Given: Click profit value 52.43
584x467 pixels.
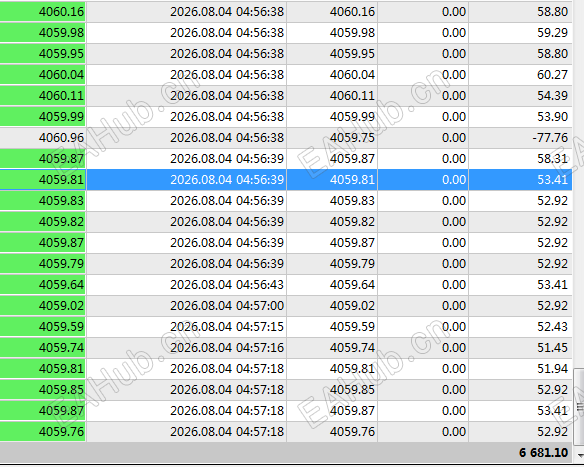Looking at the screenshot, I should coord(552,327).
